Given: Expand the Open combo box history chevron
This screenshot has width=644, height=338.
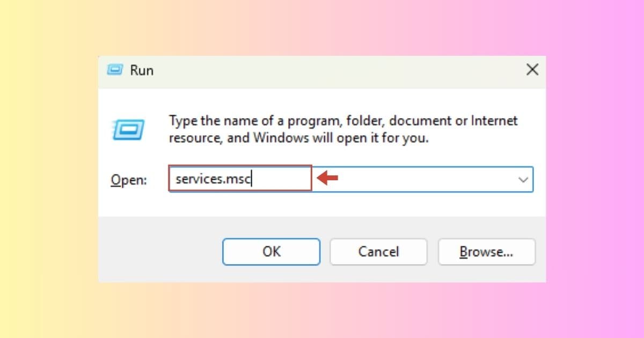Looking at the screenshot, I should pyautogui.click(x=523, y=180).
